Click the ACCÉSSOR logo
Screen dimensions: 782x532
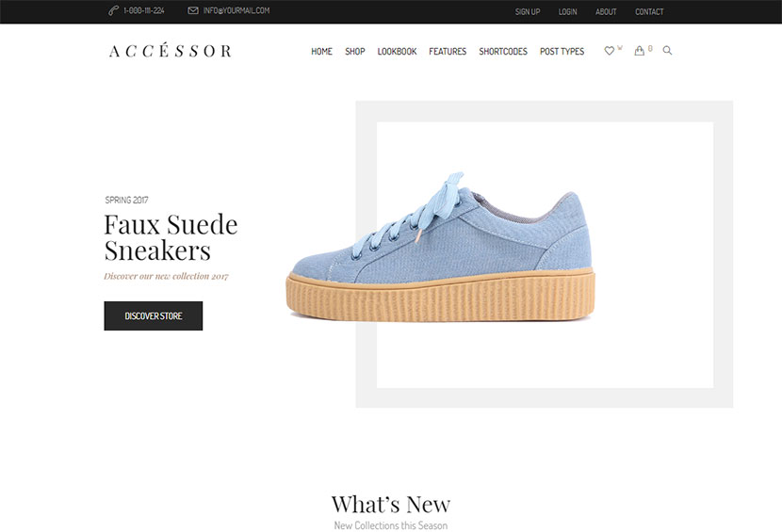[171, 50]
